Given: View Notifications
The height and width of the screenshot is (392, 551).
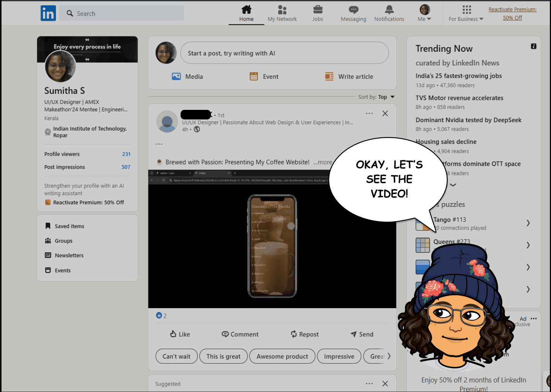Looking at the screenshot, I should (389, 14).
